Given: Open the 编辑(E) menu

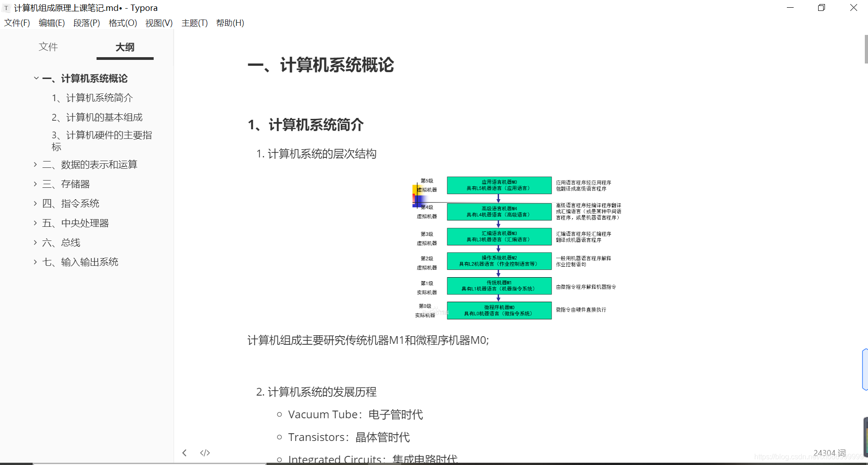Looking at the screenshot, I should [x=52, y=23].
